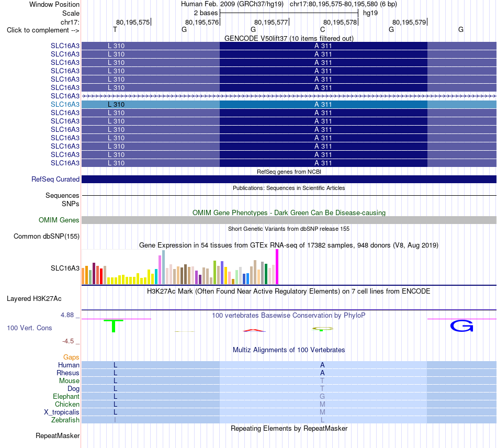Select the chr17: base position label
Screen dimensions: 497x448
tap(70, 22)
